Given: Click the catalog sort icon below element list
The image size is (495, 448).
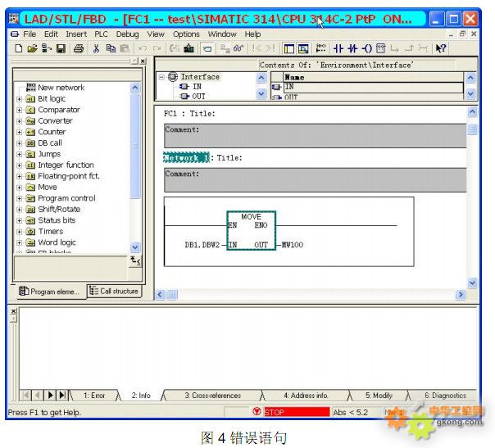Looking at the screenshot, I should pos(135,260).
